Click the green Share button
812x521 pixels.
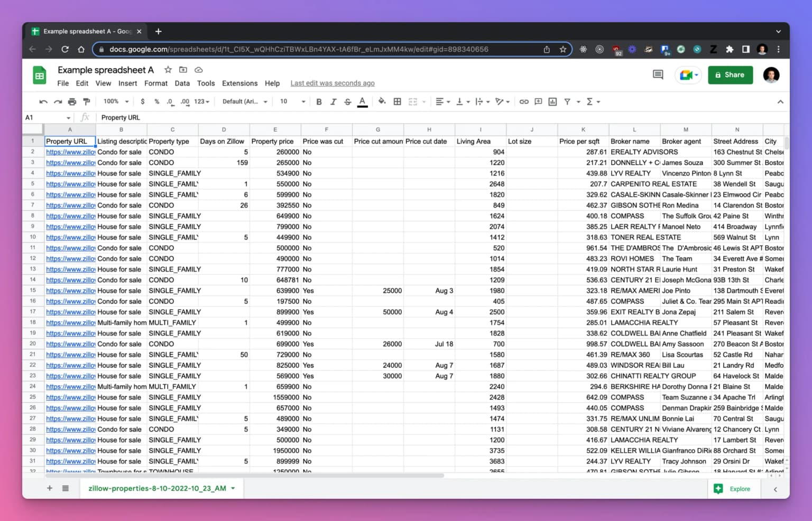click(x=730, y=75)
